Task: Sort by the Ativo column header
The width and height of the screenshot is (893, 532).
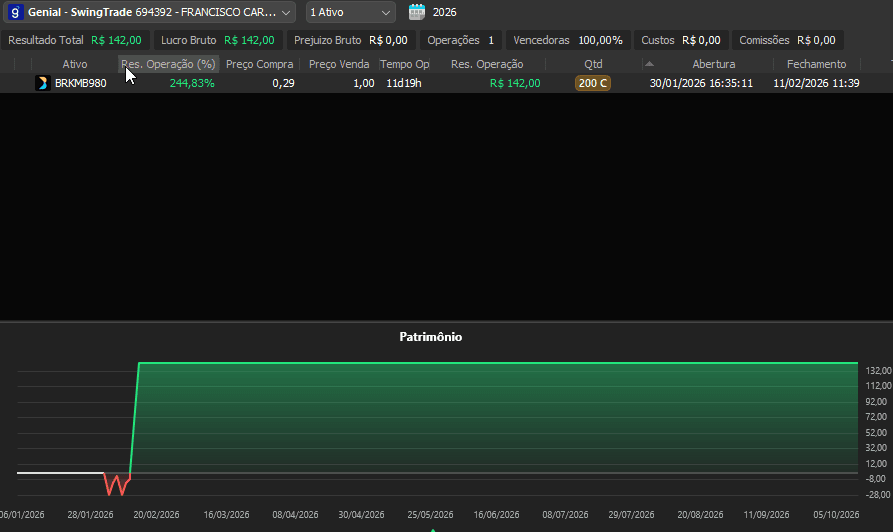Action: coord(75,64)
